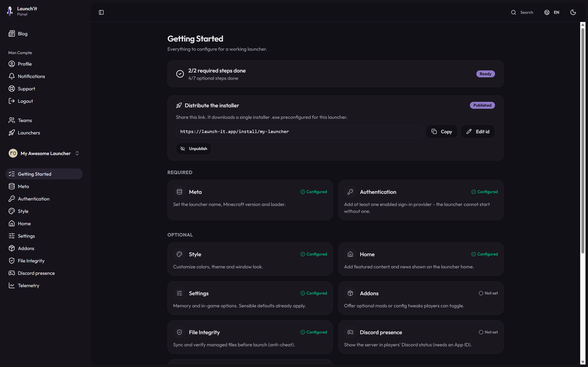Toggle dark mode moon icon
The image size is (588, 367).
pos(573,12)
